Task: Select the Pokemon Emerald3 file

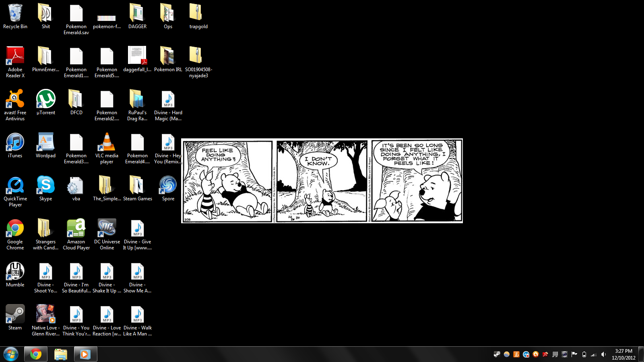Action: (76, 148)
